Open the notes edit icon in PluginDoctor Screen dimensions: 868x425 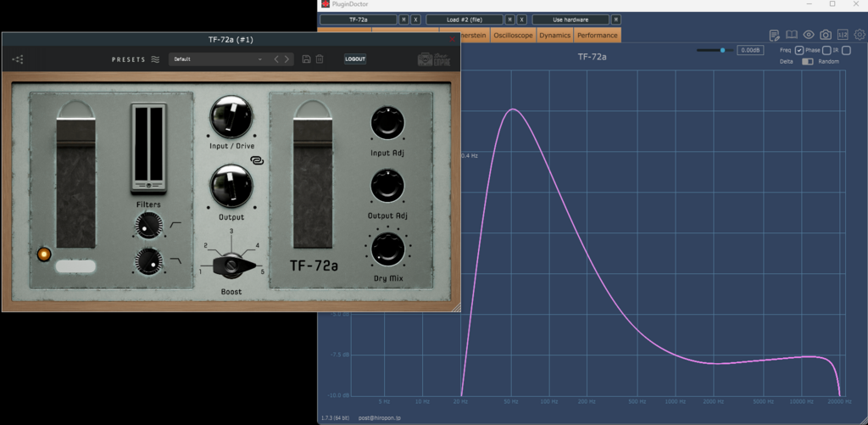point(775,35)
